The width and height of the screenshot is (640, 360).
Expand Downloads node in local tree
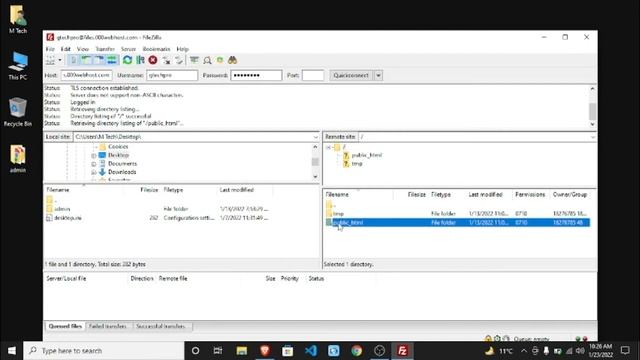[x=94, y=173]
